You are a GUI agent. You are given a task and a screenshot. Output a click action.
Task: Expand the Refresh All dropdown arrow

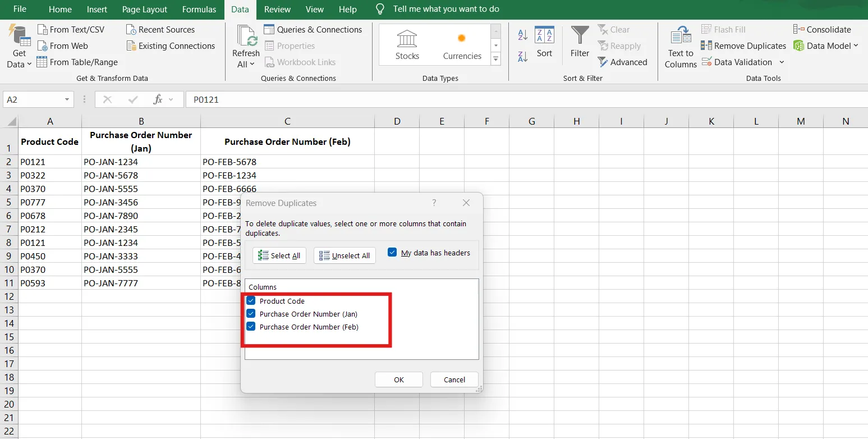coord(252,65)
